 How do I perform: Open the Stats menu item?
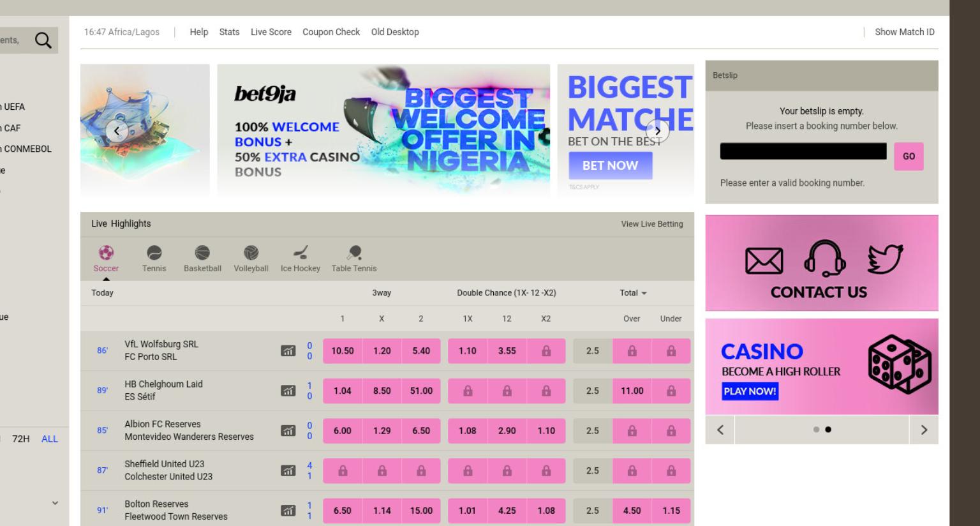pyautogui.click(x=229, y=32)
